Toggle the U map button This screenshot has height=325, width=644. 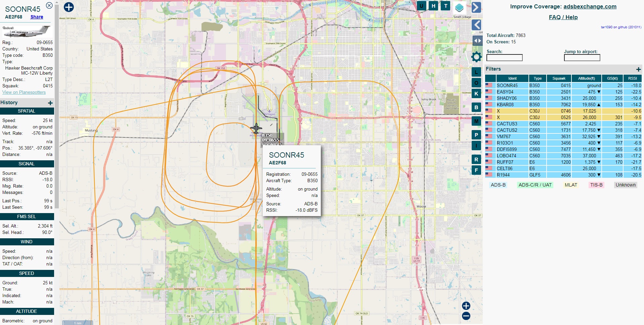[x=421, y=6]
